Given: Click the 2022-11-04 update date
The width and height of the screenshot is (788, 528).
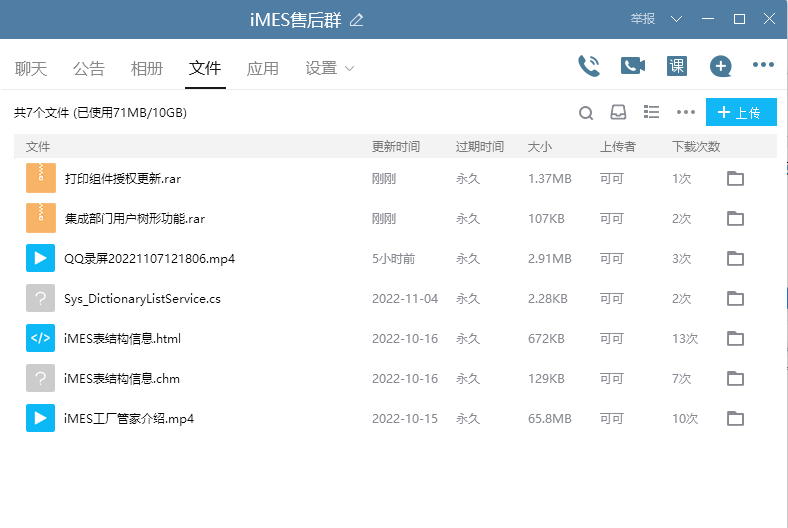Looking at the screenshot, I should (x=405, y=299).
